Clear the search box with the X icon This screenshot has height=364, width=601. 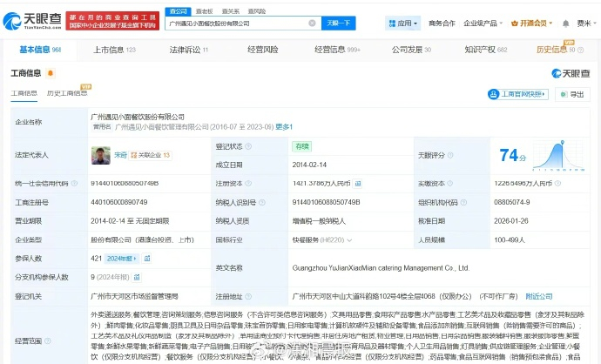[x=312, y=23]
